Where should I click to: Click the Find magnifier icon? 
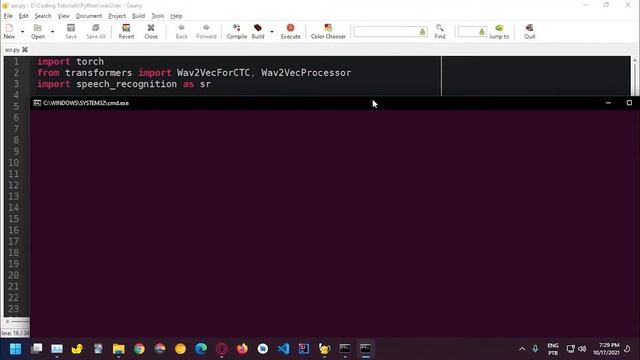[440, 31]
